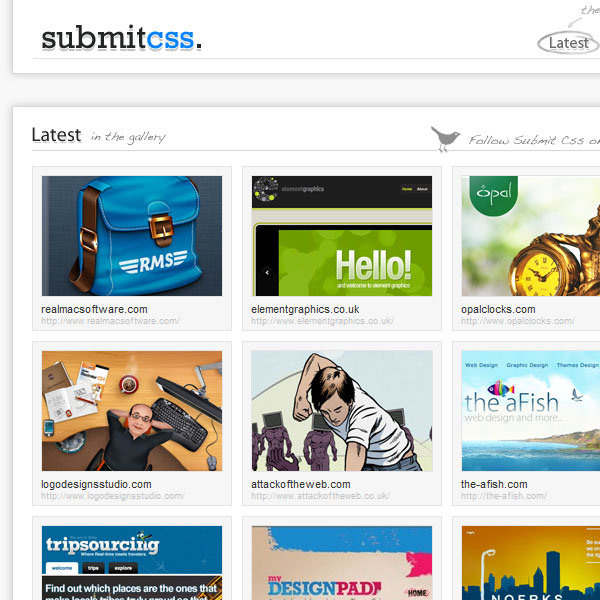The image size is (600, 600).
Task: Click the logodesignsstudio.com title link
Action: (x=96, y=484)
